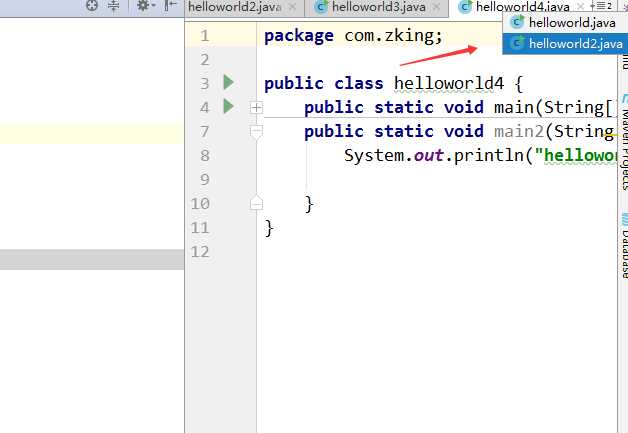
Task: Open the Database tool window
Action: (624, 247)
